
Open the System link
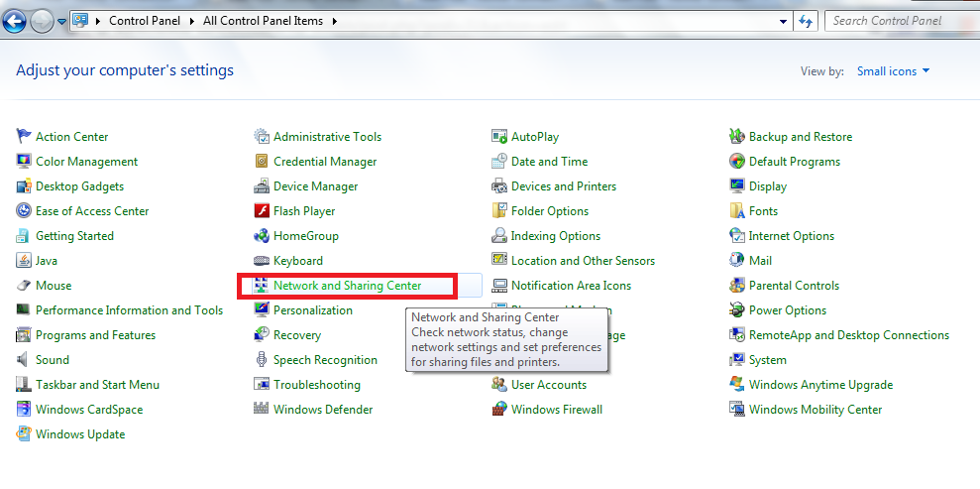[x=768, y=359]
